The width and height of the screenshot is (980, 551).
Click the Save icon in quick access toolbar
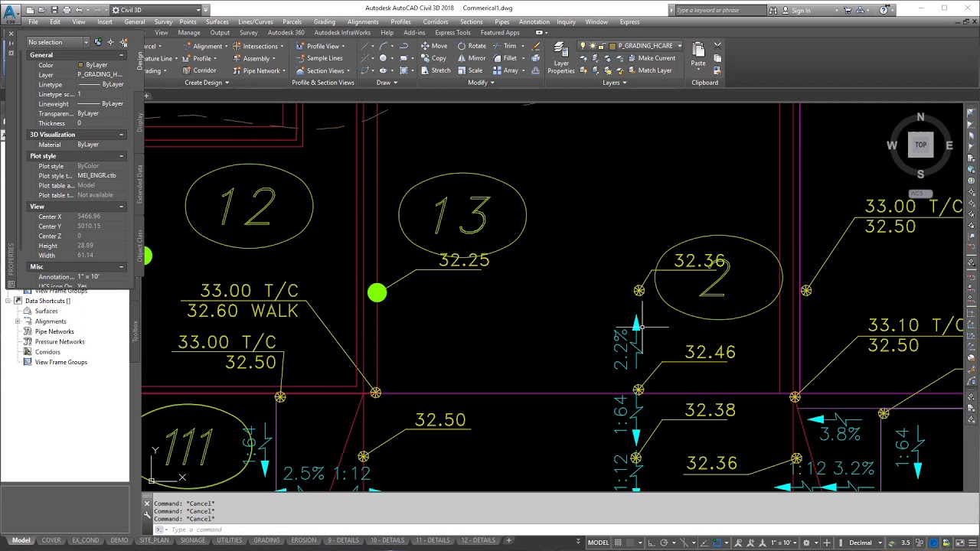54,10
